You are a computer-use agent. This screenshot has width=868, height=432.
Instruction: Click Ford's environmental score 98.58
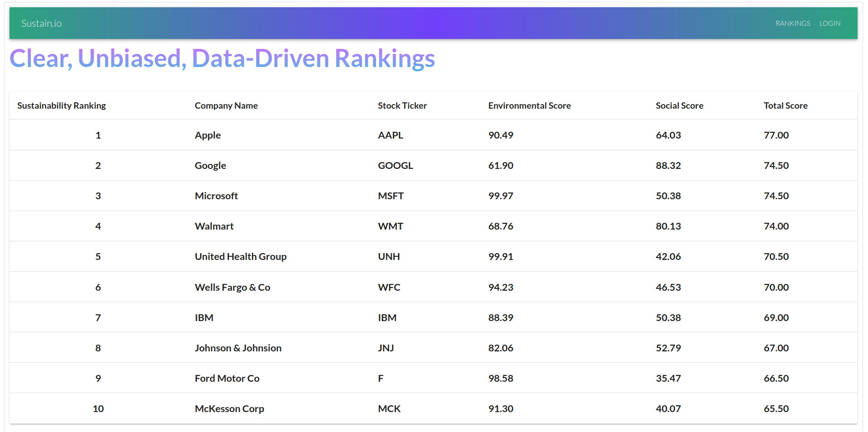point(501,379)
